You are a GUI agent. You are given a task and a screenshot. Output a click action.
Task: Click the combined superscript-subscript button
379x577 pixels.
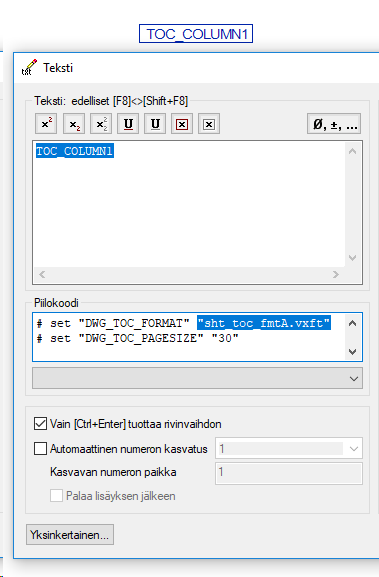point(101,124)
